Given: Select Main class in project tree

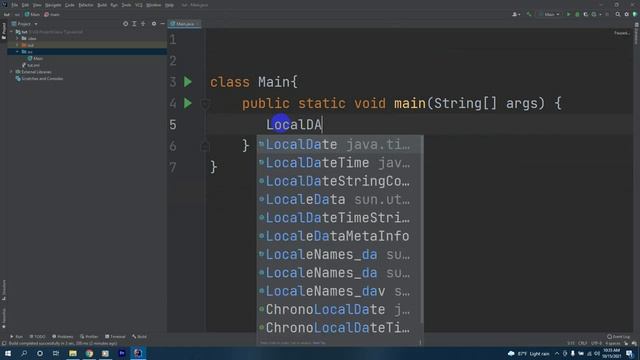Looking at the screenshot, I should pyautogui.click(x=36, y=58).
